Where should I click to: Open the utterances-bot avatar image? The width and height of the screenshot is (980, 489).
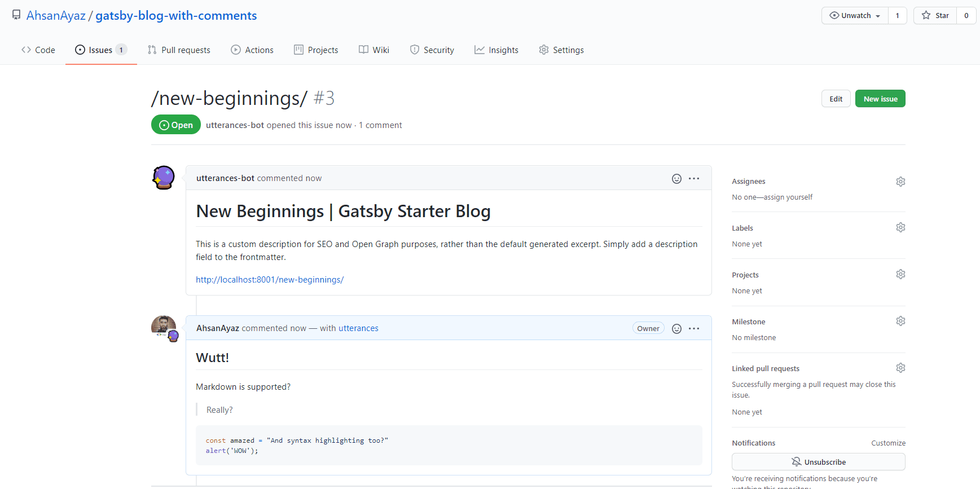coord(164,178)
